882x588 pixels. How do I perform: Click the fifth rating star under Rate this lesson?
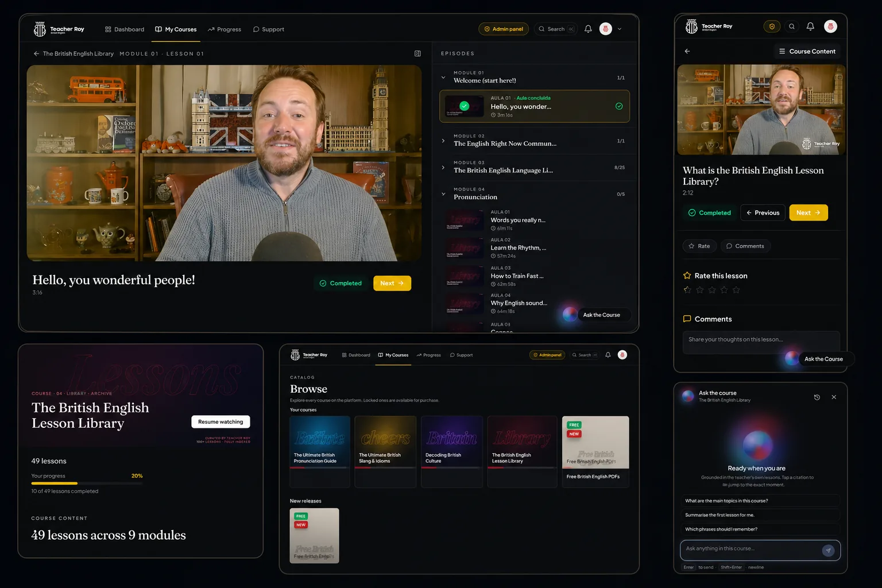[736, 290]
